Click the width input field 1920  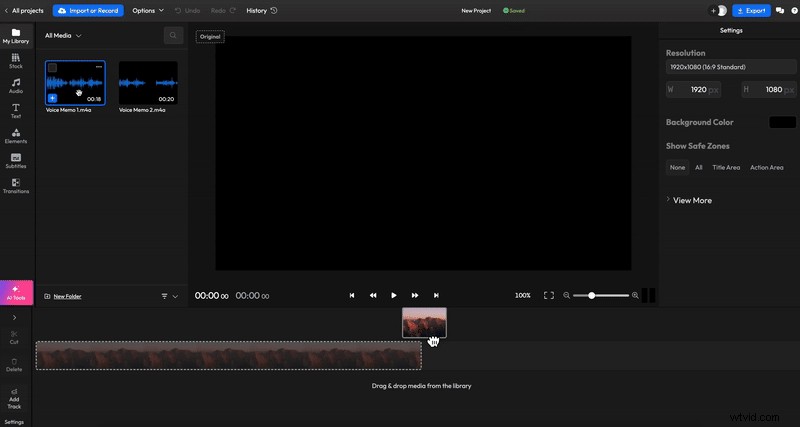click(693, 90)
